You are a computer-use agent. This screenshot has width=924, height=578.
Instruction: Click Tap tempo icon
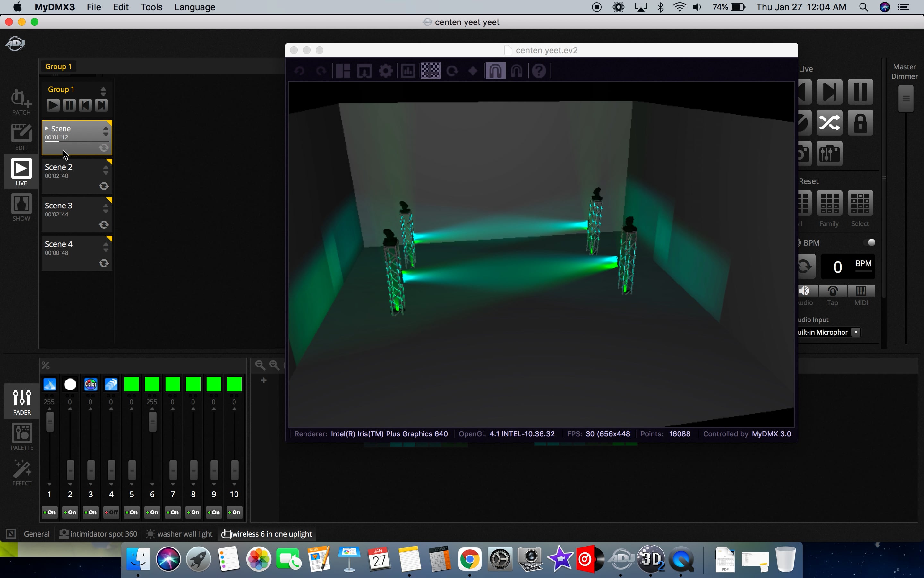click(833, 291)
